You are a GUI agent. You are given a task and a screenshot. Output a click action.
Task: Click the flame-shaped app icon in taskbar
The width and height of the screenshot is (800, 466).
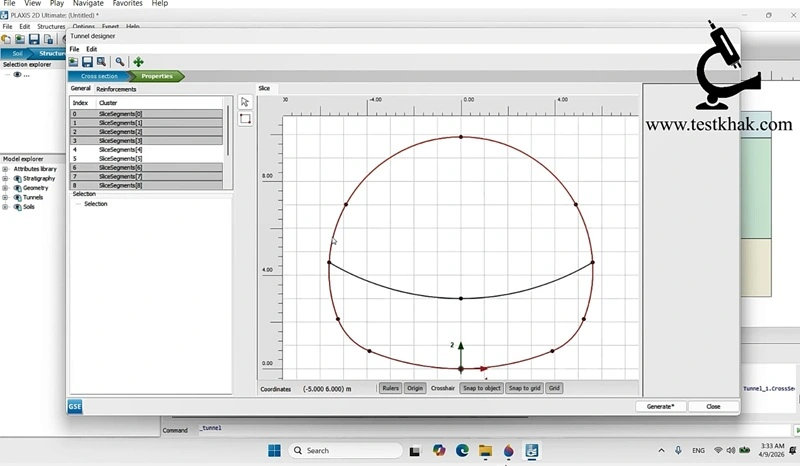(508, 451)
